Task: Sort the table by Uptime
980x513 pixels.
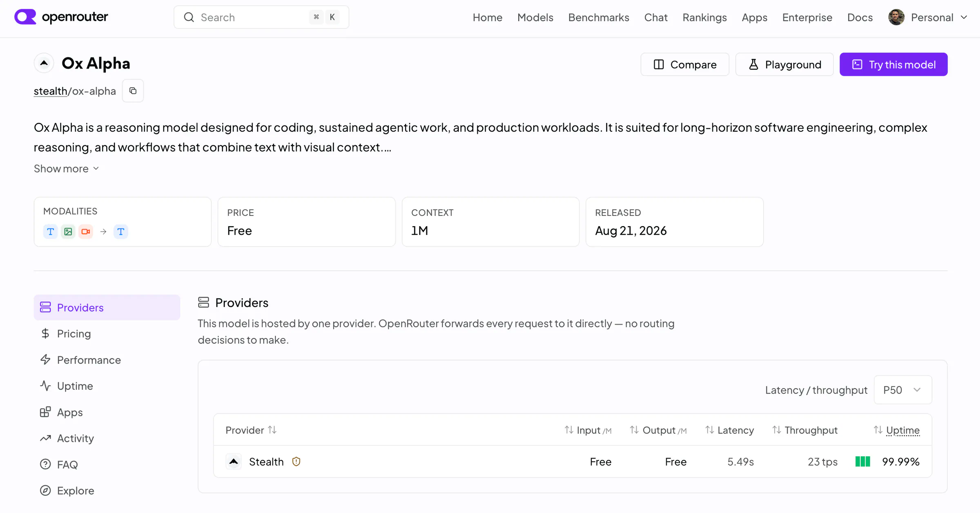Action: tap(897, 430)
